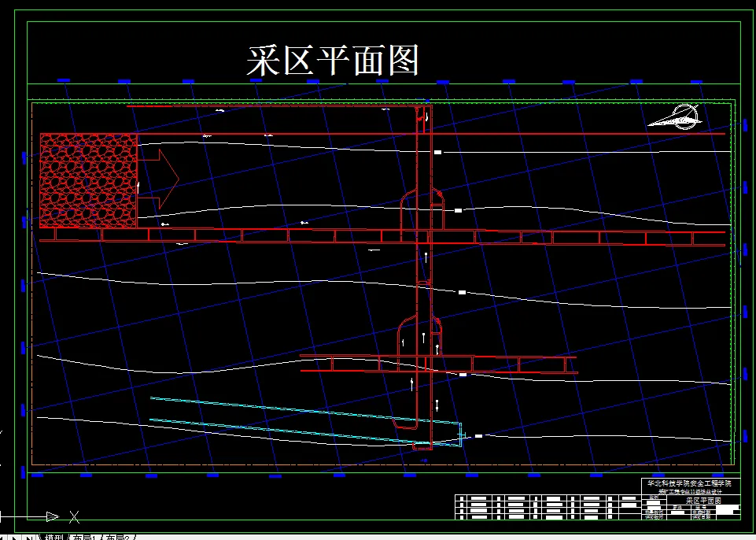This screenshot has width=756, height=540.
Task: Select the red mining direction arrow
Action: point(158,179)
